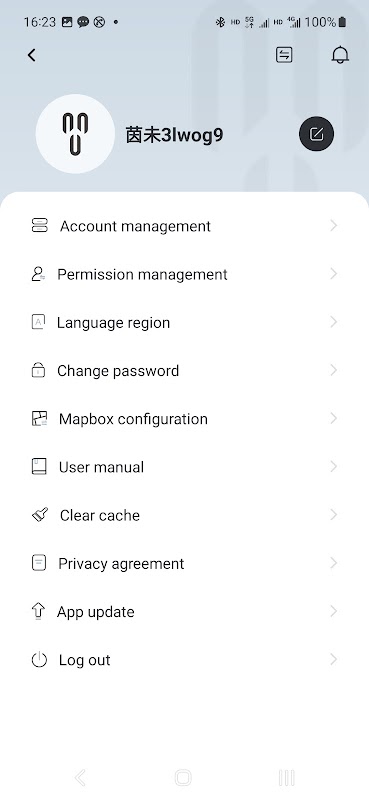This screenshot has width=369, height=800.
Task: Expand the User manual chevron
Action: [334, 467]
